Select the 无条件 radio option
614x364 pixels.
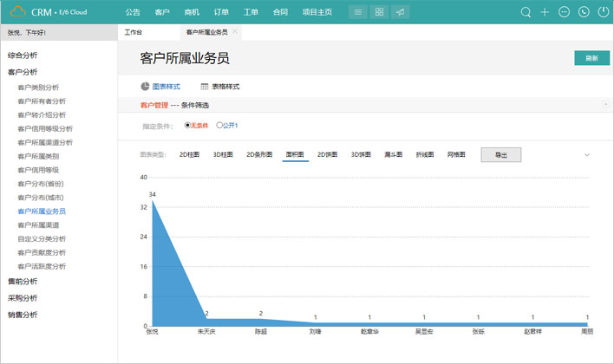click(188, 126)
